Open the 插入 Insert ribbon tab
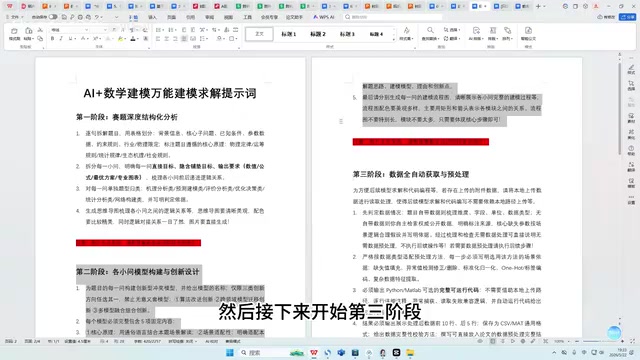Image resolution: width=640 pixels, height=360 pixels. point(152,17)
